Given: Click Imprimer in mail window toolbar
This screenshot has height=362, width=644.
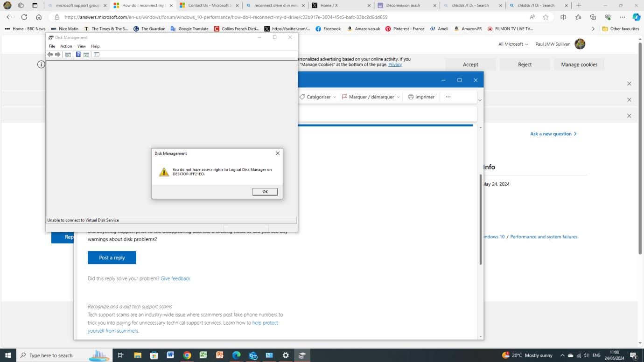Looking at the screenshot, I should point(421,97).
